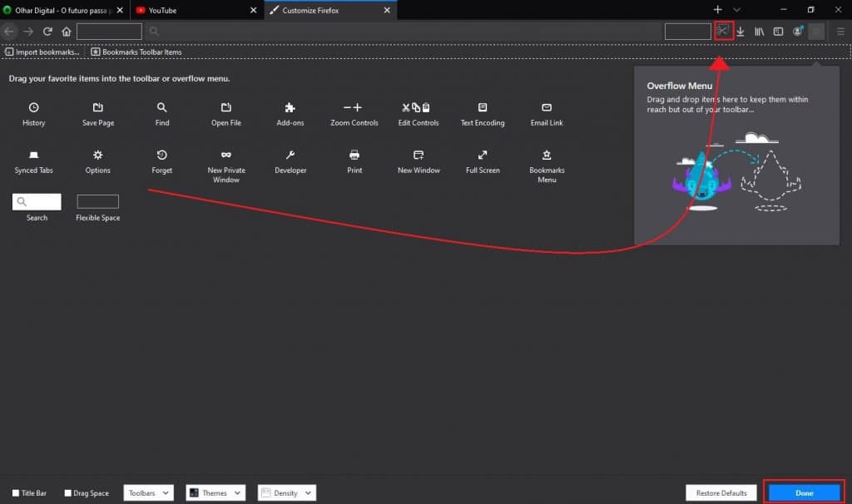Select the Email Link item
This screenshot has height=504, width=852.
547,114
